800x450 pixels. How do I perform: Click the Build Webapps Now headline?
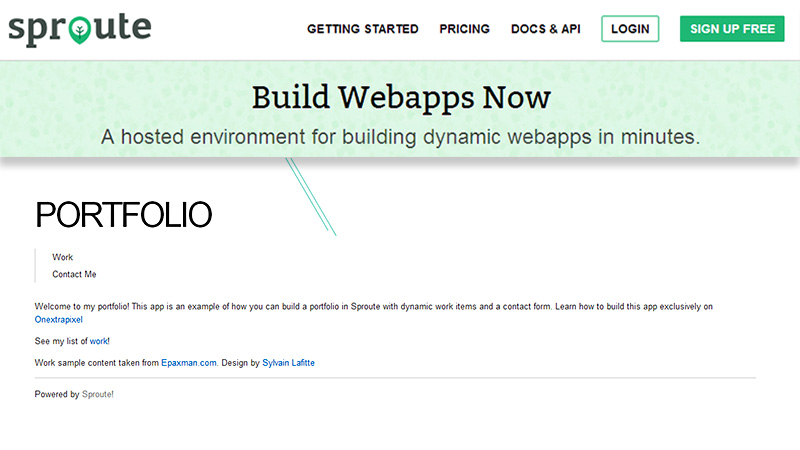(x=401, y=97)
